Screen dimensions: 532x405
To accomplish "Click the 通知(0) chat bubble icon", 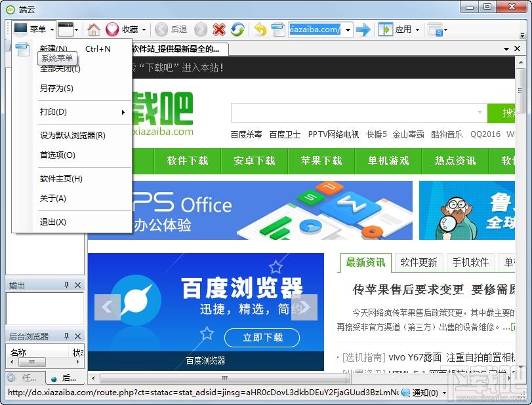I will (405, 393).
